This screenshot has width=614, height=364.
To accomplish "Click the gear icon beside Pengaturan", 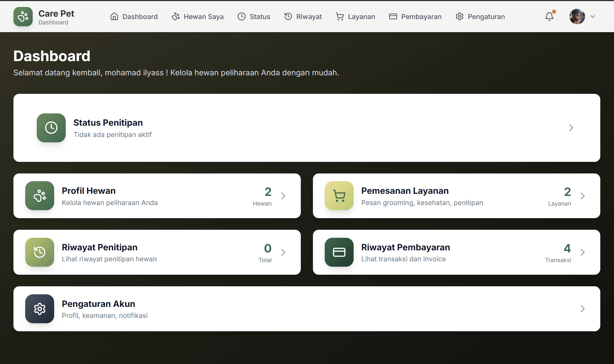I will click(x=460, y=17).
